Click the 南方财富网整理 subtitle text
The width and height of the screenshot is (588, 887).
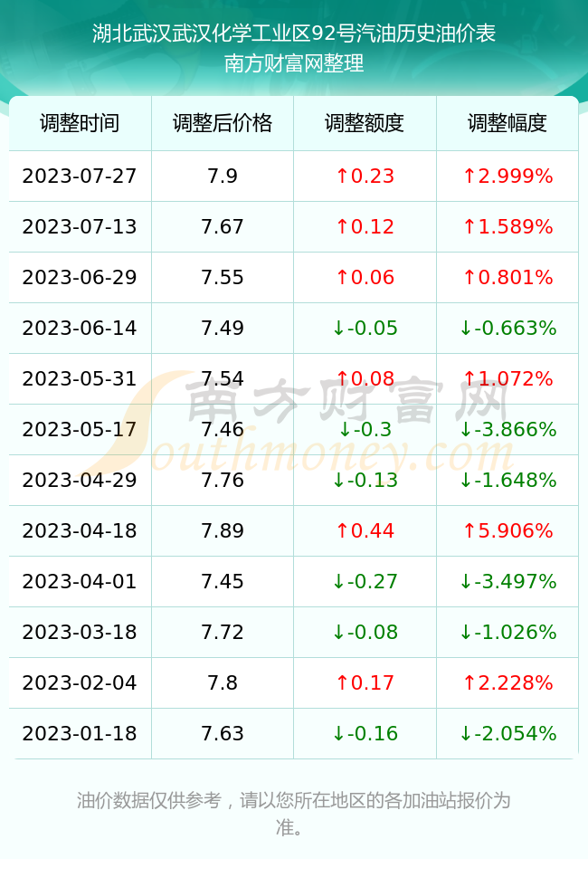(x=294, y=62)
